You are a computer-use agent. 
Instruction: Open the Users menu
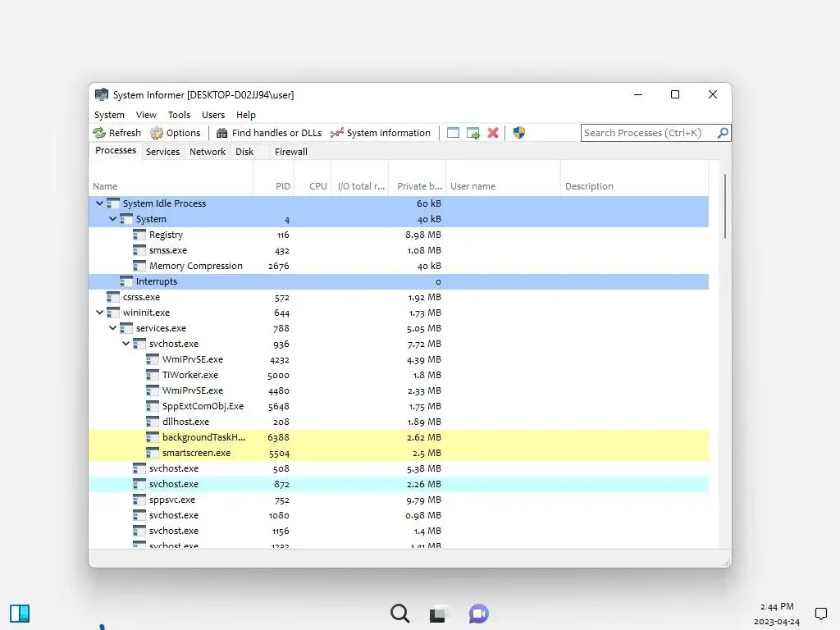coord(213,115)
